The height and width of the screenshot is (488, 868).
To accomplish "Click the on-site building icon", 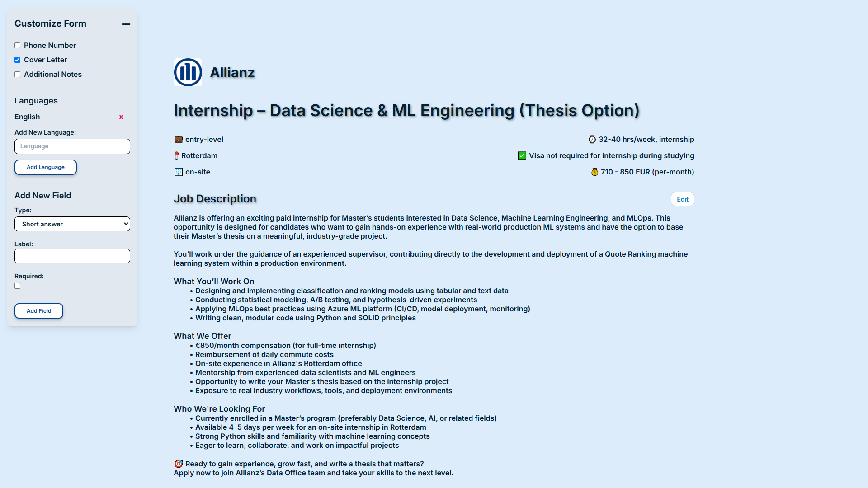I will tap(179, 172).
